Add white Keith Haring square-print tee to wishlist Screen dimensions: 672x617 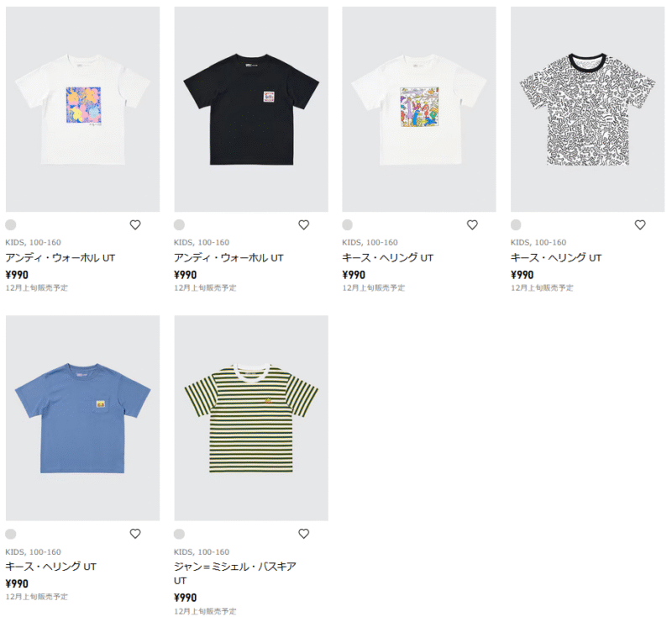[x=472, y=224]
